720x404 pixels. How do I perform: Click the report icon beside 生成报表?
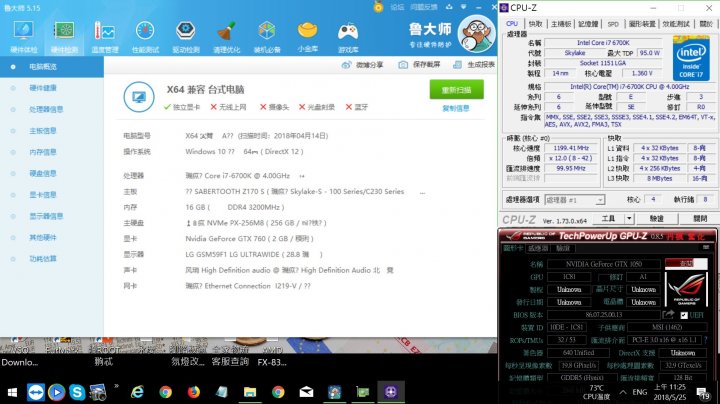pyautogui.click(x=457, y=65)
